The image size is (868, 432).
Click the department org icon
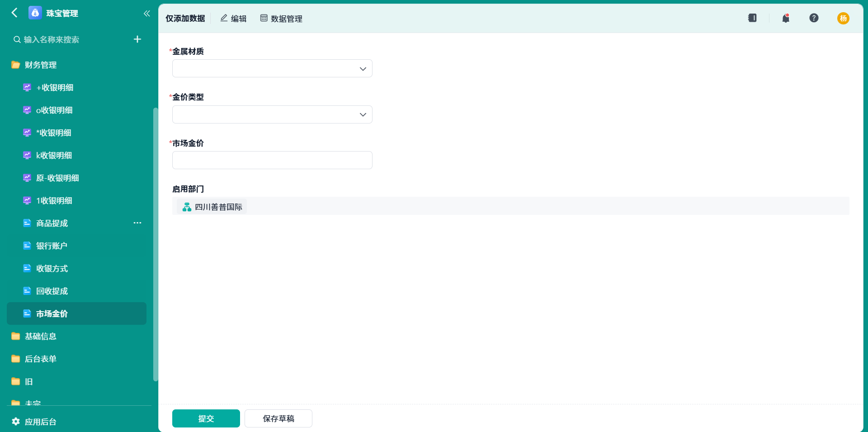click(187, 207)
